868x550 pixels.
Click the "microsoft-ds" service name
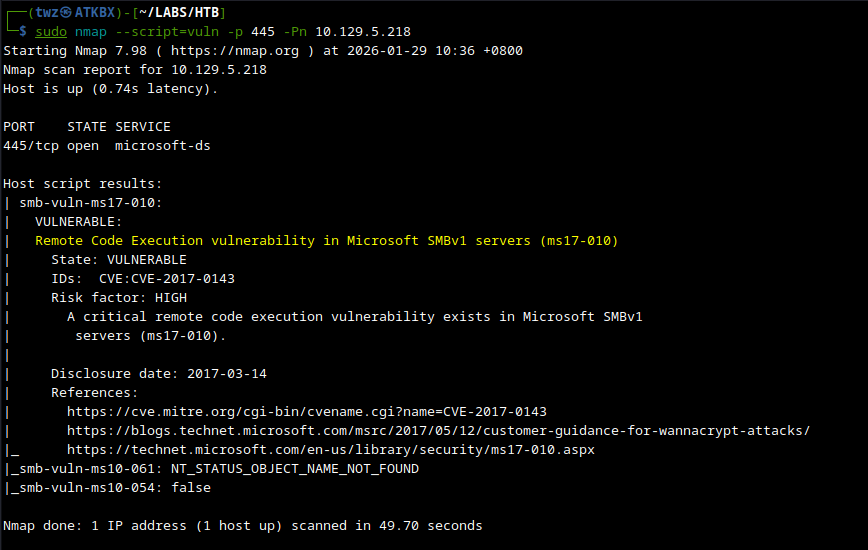point(162,146)
